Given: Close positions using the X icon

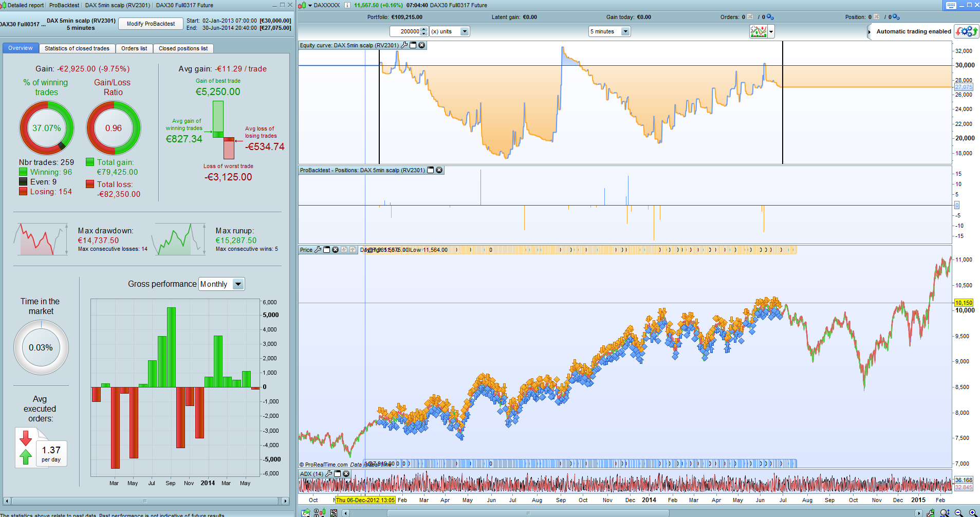Looking at the screenshot, I should coord(877,17).
